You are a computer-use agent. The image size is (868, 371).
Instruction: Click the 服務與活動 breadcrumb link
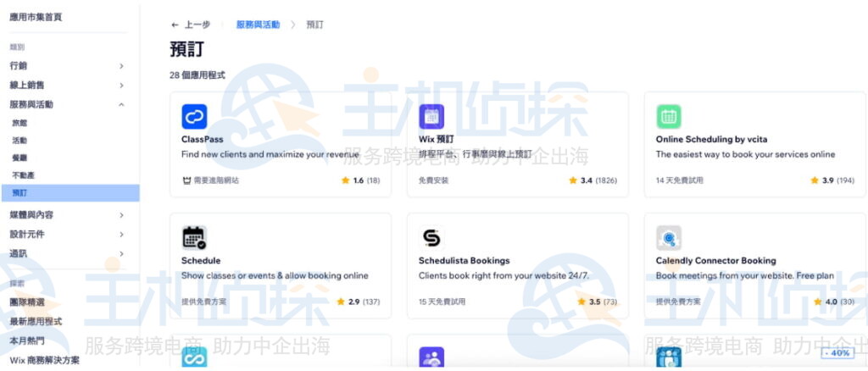[258, 25]
